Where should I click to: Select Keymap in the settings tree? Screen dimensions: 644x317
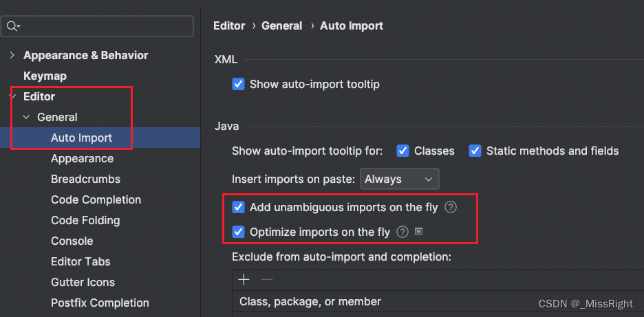pos(45,76)
